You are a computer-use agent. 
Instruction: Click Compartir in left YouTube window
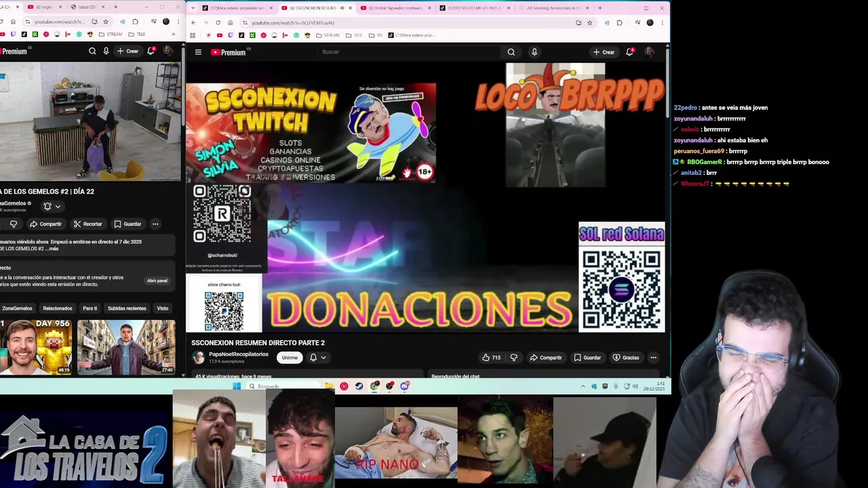click(x=45, y=224)
